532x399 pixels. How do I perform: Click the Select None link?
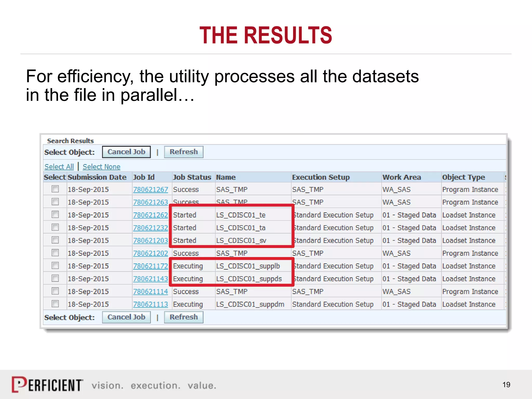point(102,167)
